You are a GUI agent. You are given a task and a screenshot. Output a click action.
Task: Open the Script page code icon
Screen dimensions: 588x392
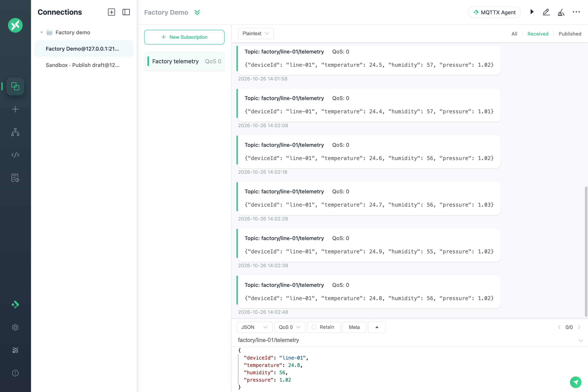(15, 155)
